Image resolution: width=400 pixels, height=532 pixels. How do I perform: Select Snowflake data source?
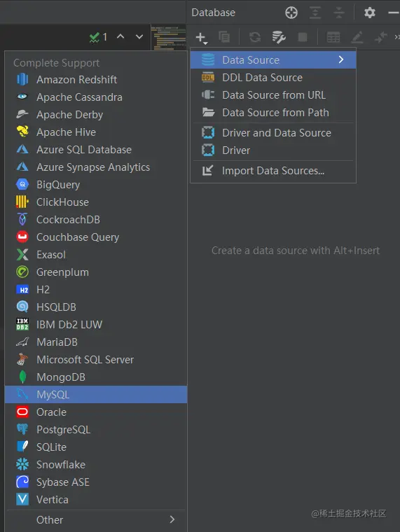tap(96, 465)
